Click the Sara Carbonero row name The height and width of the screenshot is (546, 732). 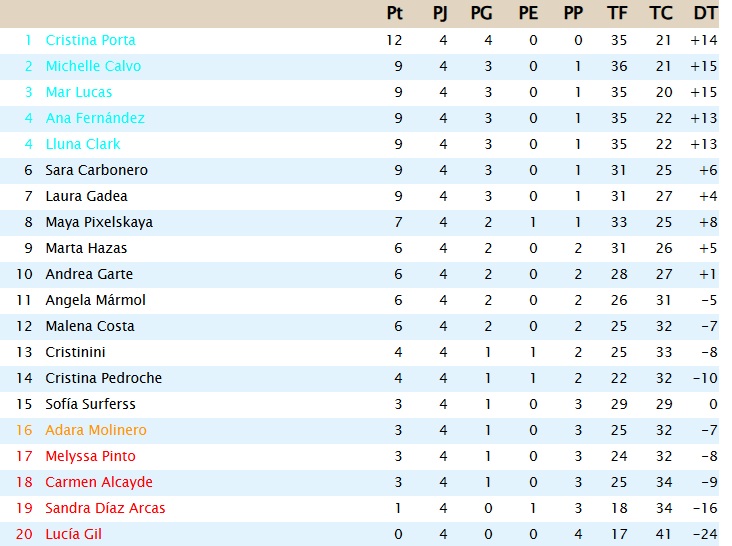pyautogui.click(x=96, y=170)
